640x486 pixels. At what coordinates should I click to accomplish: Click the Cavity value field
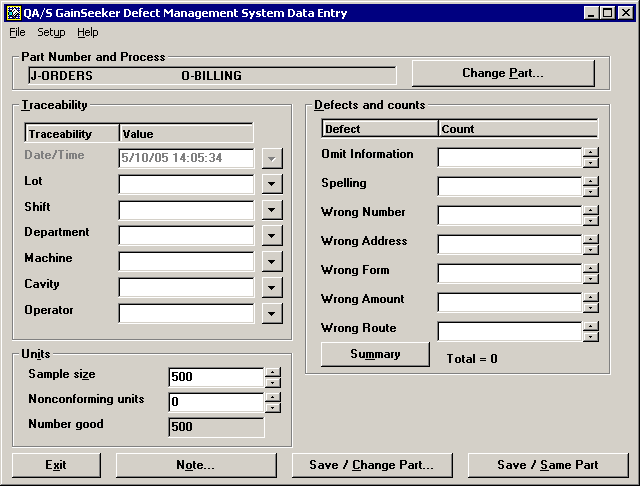(186, 288)
